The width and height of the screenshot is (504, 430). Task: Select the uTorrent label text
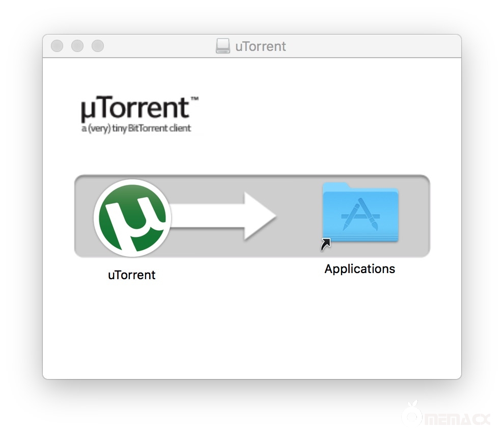point(131,275)
